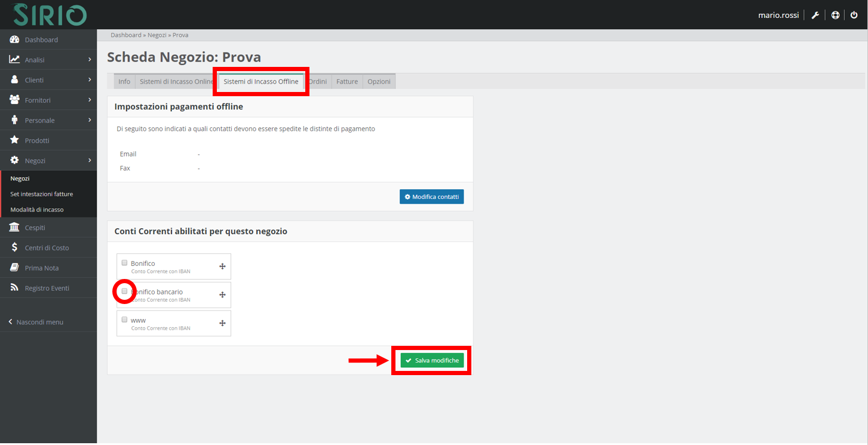Collapse sidebar with Nascondi menu
Screen dimensions: 868x445
click(x=36, y=322)
